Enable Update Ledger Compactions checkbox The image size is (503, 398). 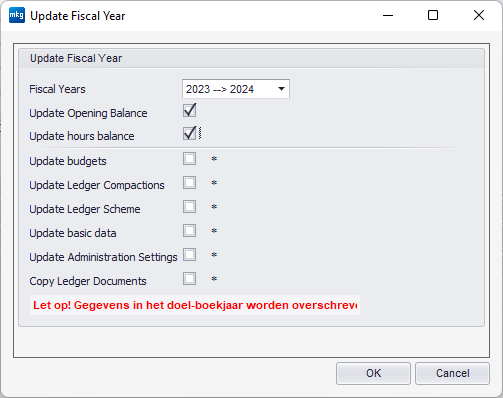point(189,183)
